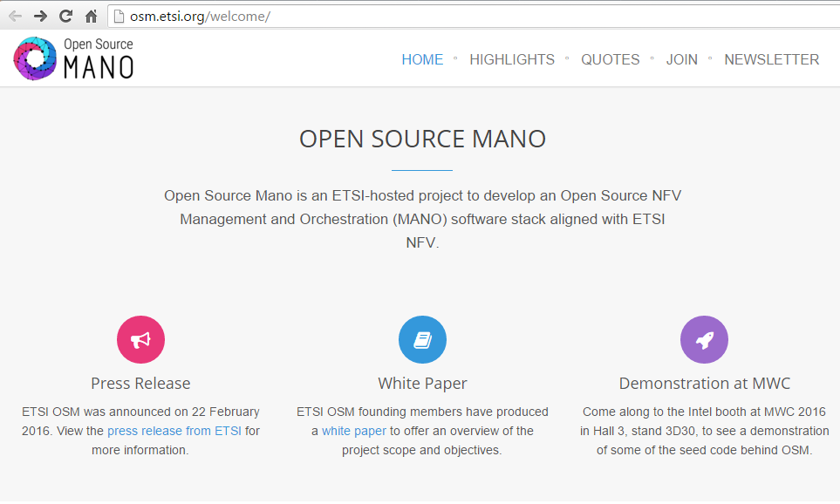Click the Press Release heading

pos(140,384)
